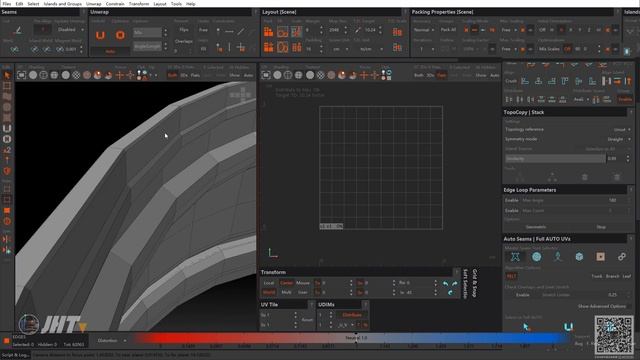Click the cyan U unfold icon bottom right
This screenshot has height=360, width=640.
click(x=568, y=327)
